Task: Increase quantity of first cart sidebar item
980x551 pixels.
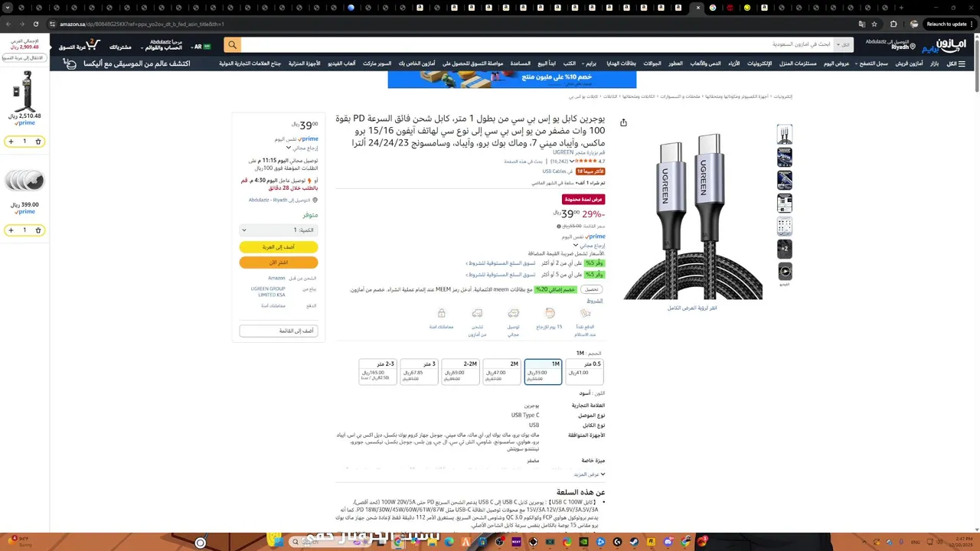Action: [x=11, y=142]
